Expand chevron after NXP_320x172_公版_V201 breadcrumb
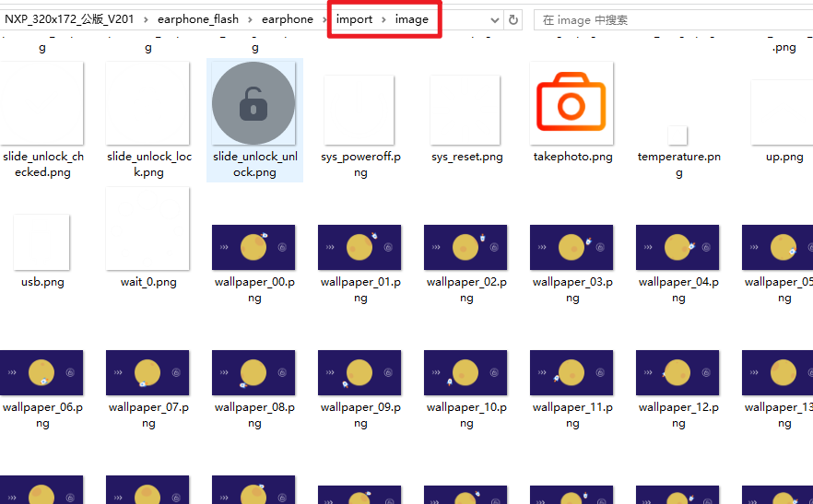Image resolution: width=813 pixels, height=504 pixels. [146, 19]
